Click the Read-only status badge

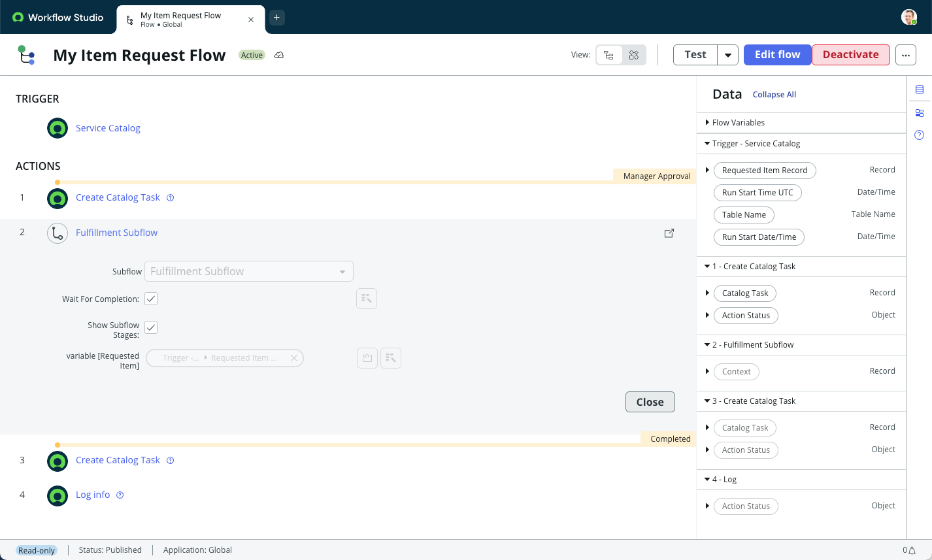tap(37, 550)
